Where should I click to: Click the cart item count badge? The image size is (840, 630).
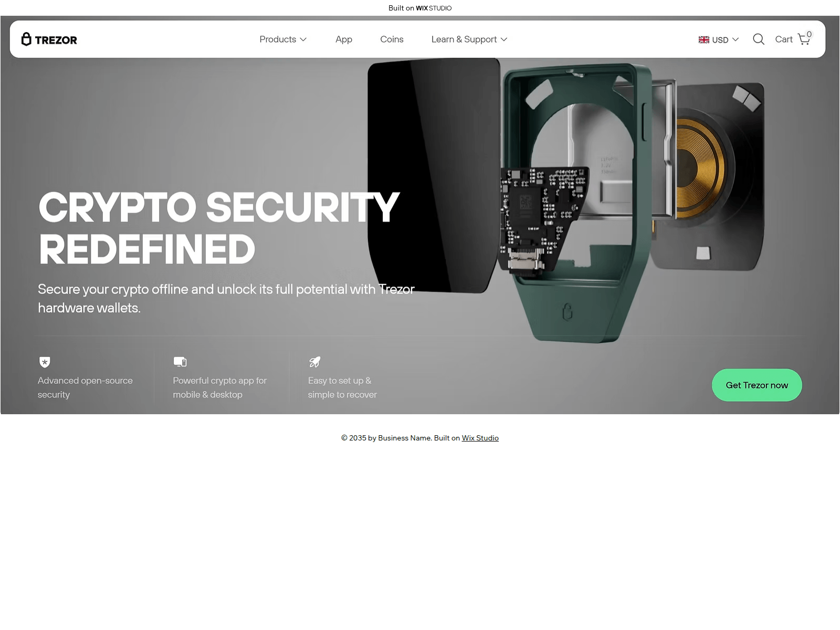pyautogui.click(x=809, y=34)
